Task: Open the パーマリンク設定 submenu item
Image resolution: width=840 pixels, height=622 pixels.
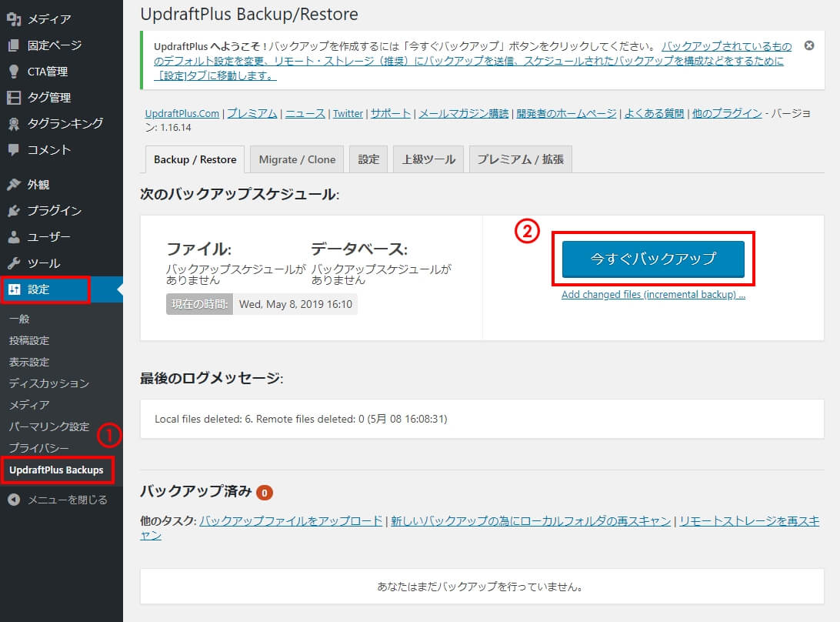Action: [x=48, y=426]
